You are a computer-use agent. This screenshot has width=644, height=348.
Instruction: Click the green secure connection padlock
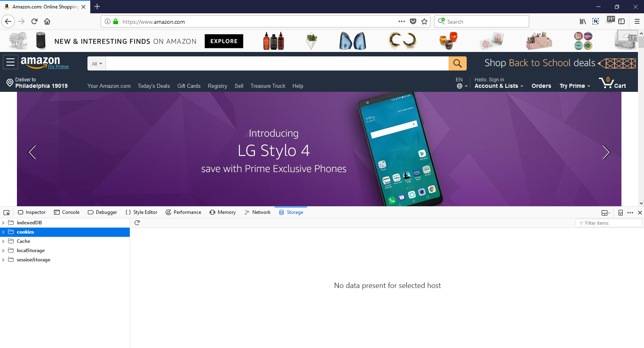[x=116, y=21]
